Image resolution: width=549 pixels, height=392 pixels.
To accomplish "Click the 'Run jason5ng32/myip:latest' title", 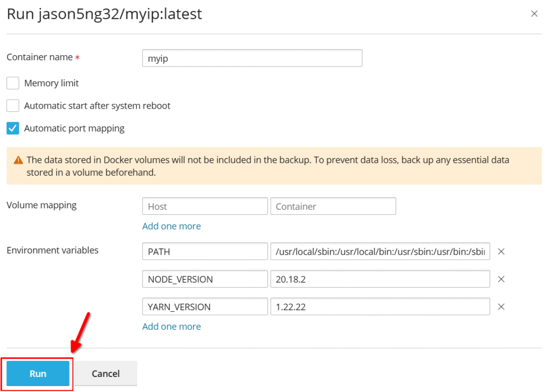I will coord(105,14).
